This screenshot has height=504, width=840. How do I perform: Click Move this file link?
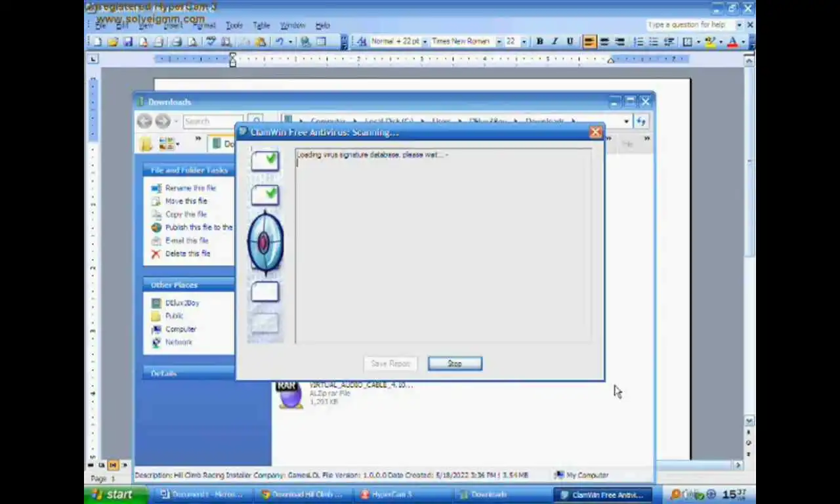(186, 201)
